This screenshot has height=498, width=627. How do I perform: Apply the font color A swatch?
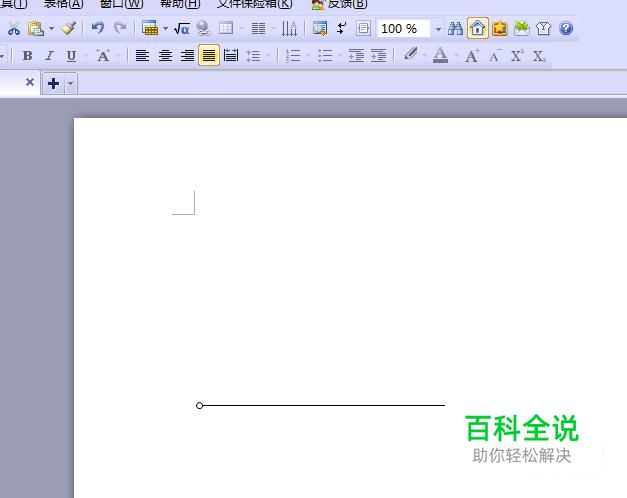click(x=440, y=55)
